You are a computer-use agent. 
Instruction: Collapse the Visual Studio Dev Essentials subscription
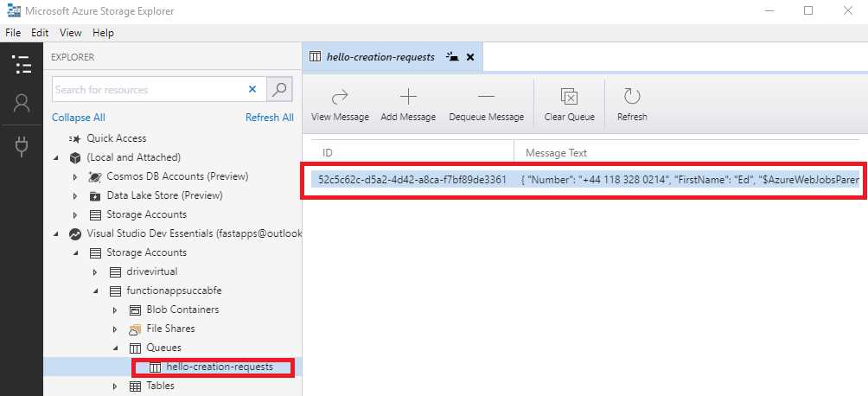coord(56,233)
